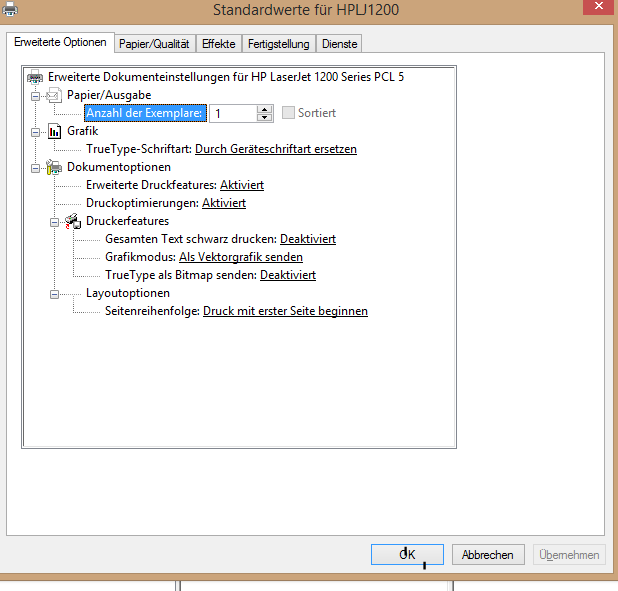
Task: Collapse the Druckerfeatures tree node
Action: pyautogui.click(x=54, y=222)
